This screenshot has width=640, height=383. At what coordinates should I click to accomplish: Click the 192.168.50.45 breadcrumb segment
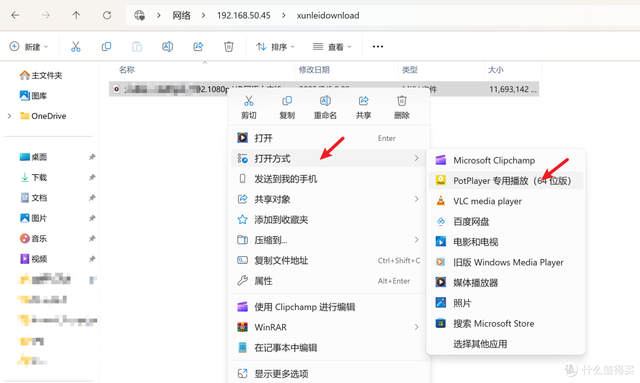coord(244,16)
